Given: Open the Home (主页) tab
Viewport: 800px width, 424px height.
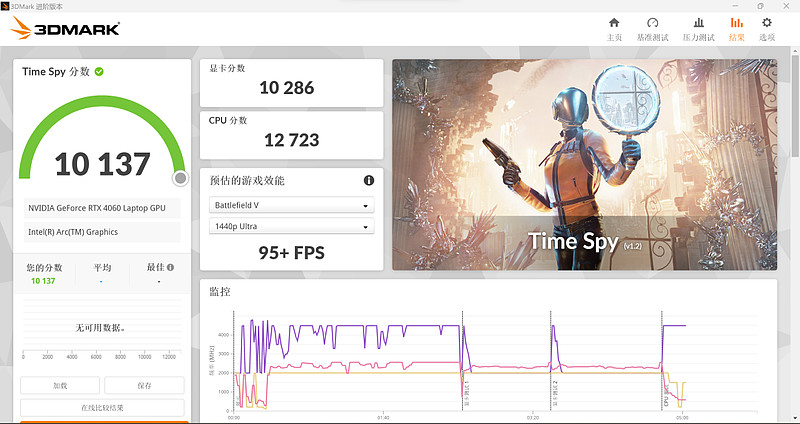Looking at the screenshot, I should 614,29.
